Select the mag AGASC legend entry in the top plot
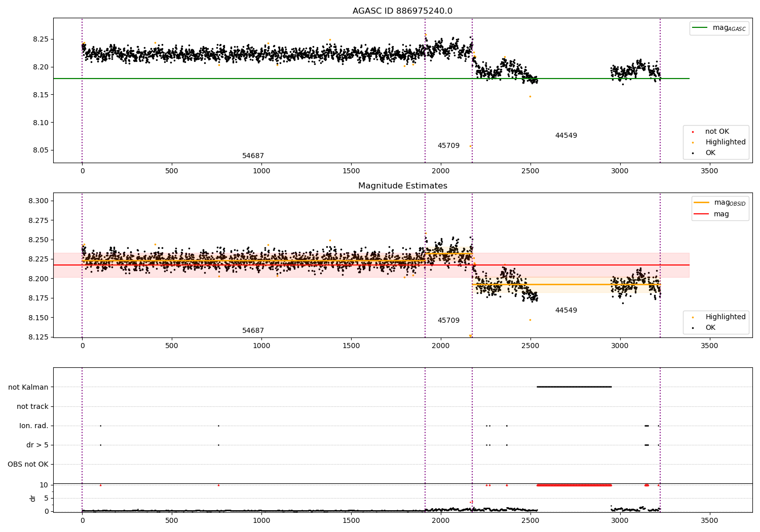Image resolution: width=760 pixels, height=532 pixels. (x=719, y=28)
